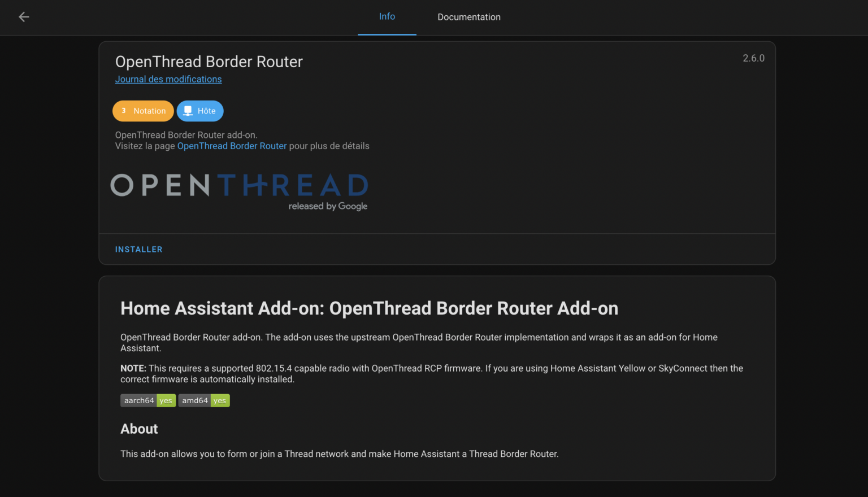This screenshot has height=497, width=868.
Task: Select the Info tab
Action: coord(387,16)
